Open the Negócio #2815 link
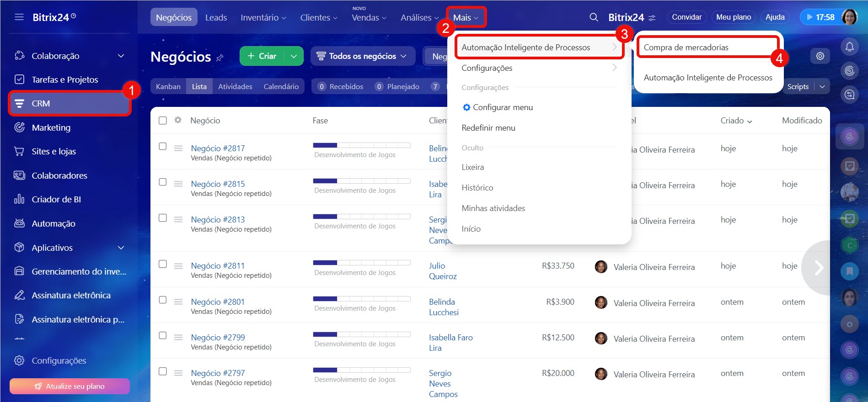Image resolution: width=868 pixels, height=402 pixels. [218, 184]
